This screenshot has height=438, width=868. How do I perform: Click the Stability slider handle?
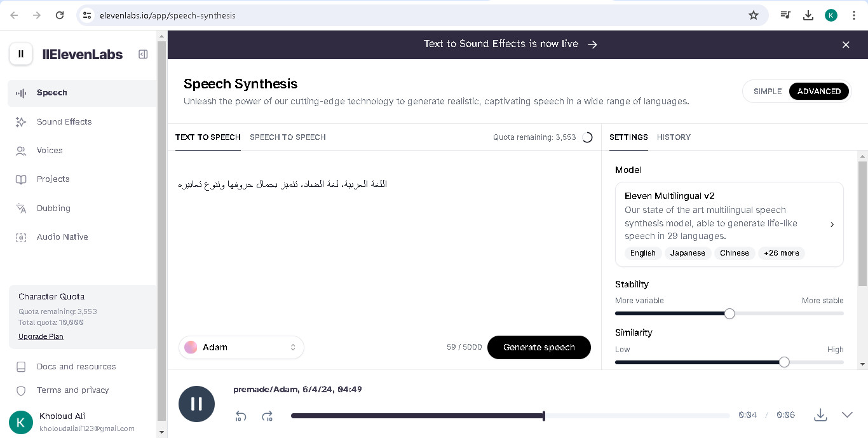729,313
